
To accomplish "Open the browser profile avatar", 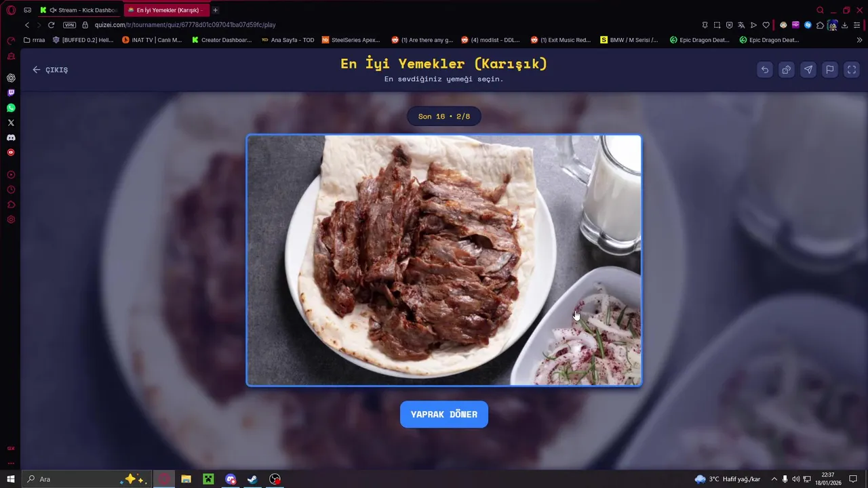I will point(832,25).
